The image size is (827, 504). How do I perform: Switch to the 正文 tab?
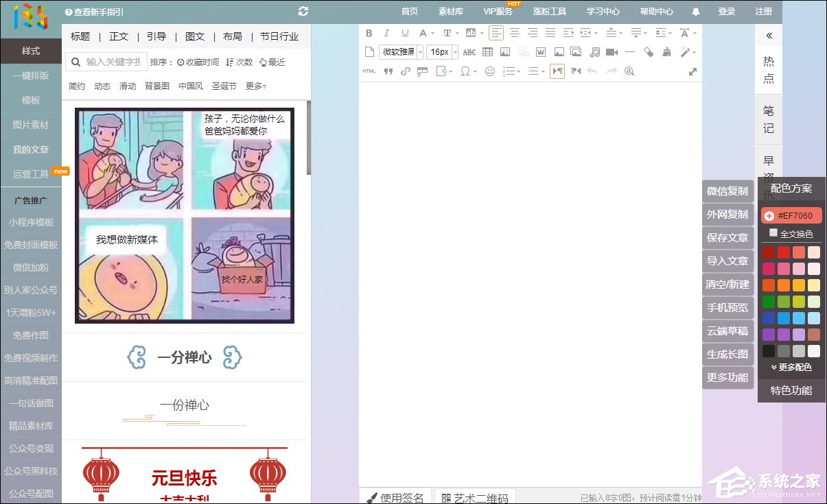click(x=118, y=36)
